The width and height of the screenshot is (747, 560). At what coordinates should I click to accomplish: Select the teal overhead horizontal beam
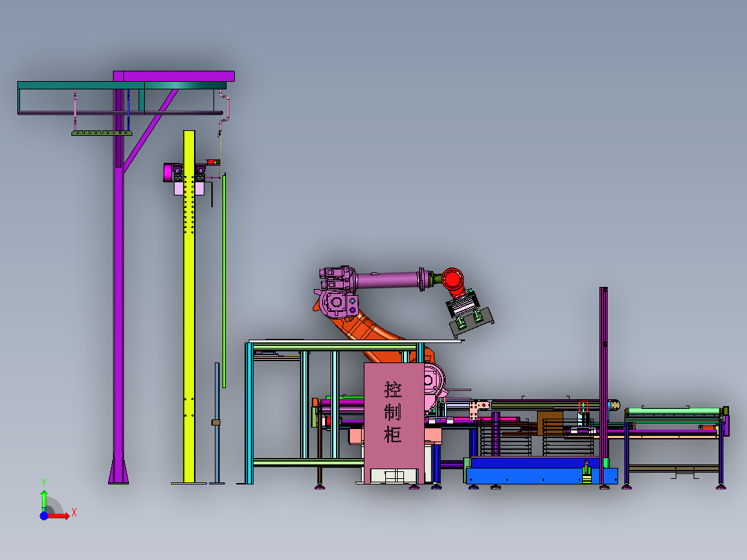(122, 85)
